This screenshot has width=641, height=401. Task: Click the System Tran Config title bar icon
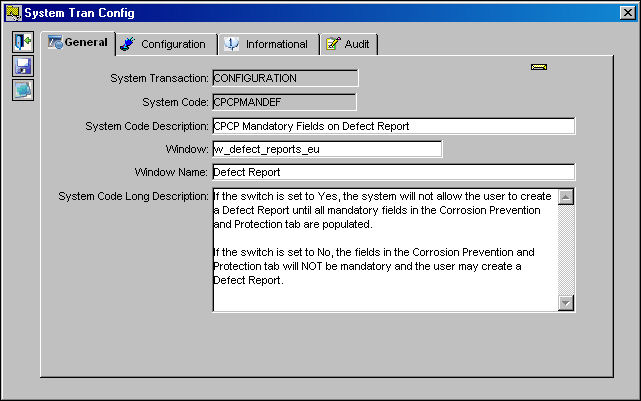[x=13, y=13]
